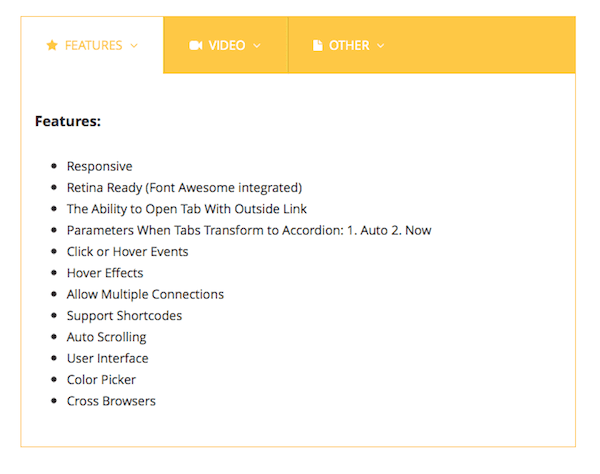Image resolution: width=600 pixels, height=474 pixels.
Task: Click the "Cross Browsers" list item
Action: pos(111,401)
